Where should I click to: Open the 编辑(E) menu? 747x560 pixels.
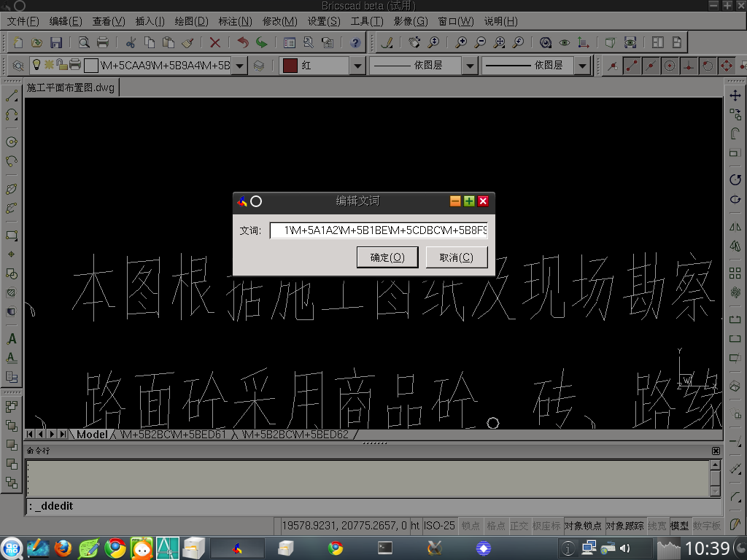[66, 21]
